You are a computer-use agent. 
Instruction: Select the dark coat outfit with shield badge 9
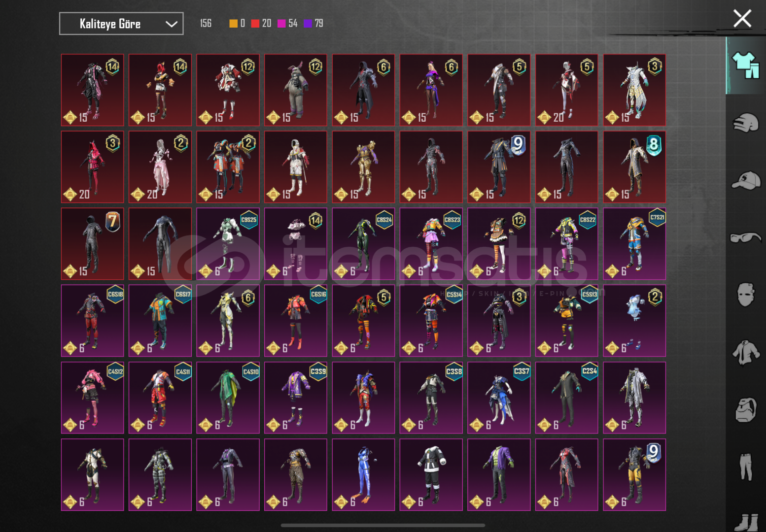point(499,167)
